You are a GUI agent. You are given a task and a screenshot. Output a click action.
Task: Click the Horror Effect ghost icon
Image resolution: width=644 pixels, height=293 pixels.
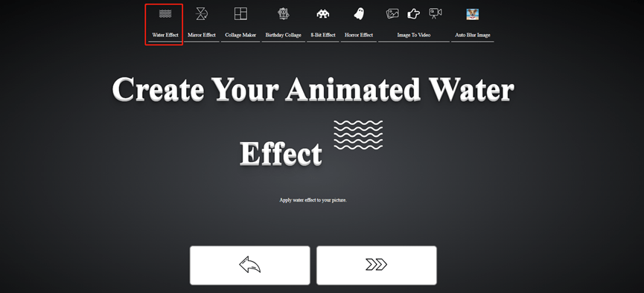coord(359,13)
